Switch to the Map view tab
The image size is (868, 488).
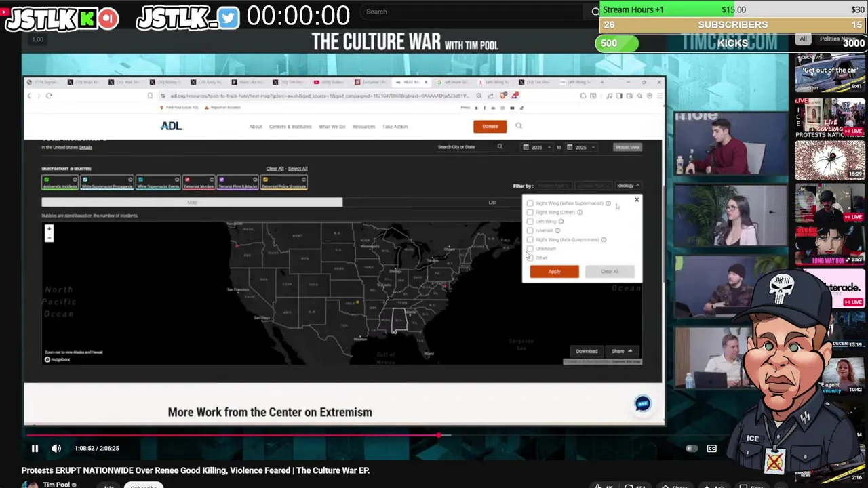pyautogui.click(x=192, y=202)
